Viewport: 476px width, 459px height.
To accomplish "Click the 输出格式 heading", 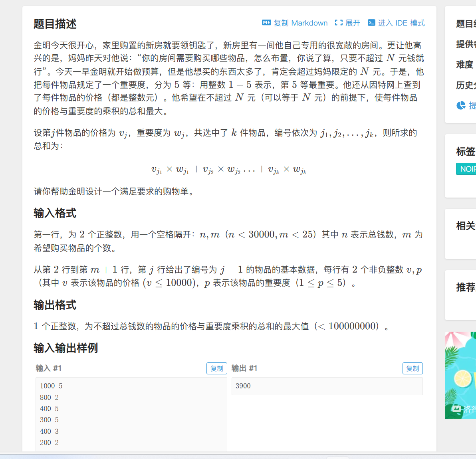I will (x=55, y=305).
